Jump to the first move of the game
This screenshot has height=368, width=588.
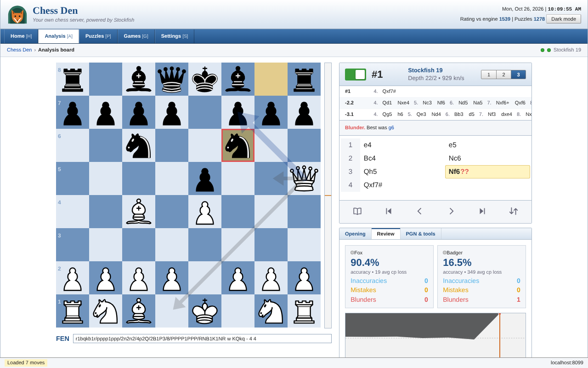[389, 211]
